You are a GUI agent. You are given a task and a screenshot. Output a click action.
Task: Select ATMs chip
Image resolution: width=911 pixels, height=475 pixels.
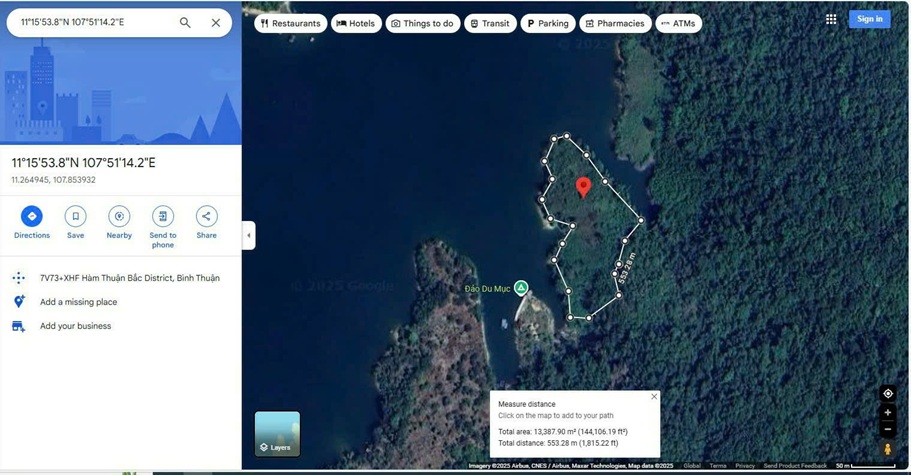pyautogui.click(x=679, y=23)
